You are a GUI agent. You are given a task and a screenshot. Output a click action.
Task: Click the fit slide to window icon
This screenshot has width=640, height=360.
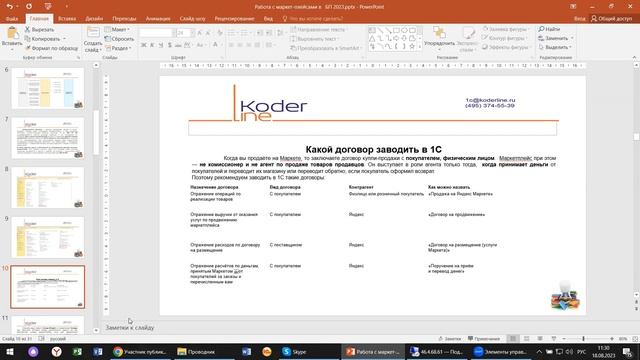pos(635,339)
